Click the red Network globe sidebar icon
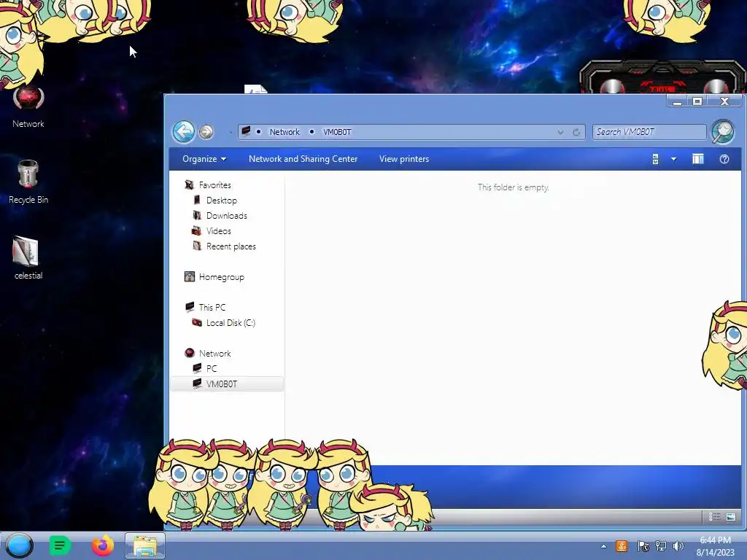The width and height of the screenshot is (747, 560). click(x=189, y=353)
